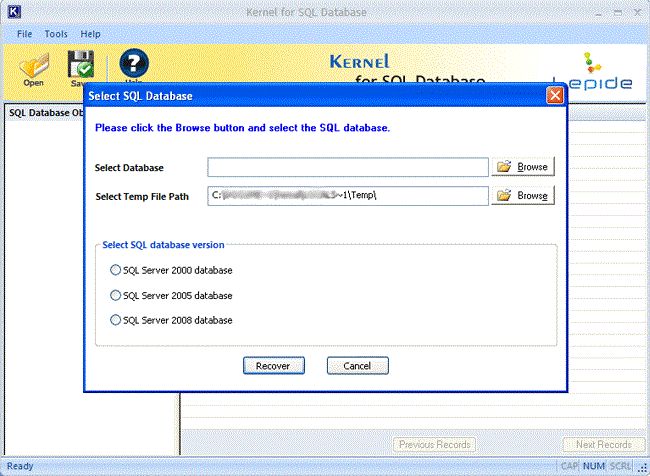Click the Cancel button

[x=357, y=366]
